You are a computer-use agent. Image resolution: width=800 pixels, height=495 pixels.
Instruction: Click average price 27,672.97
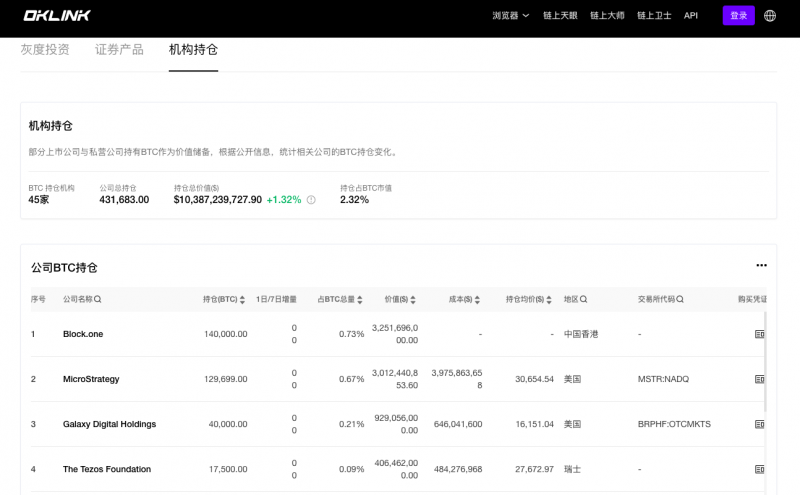point(534,469)
